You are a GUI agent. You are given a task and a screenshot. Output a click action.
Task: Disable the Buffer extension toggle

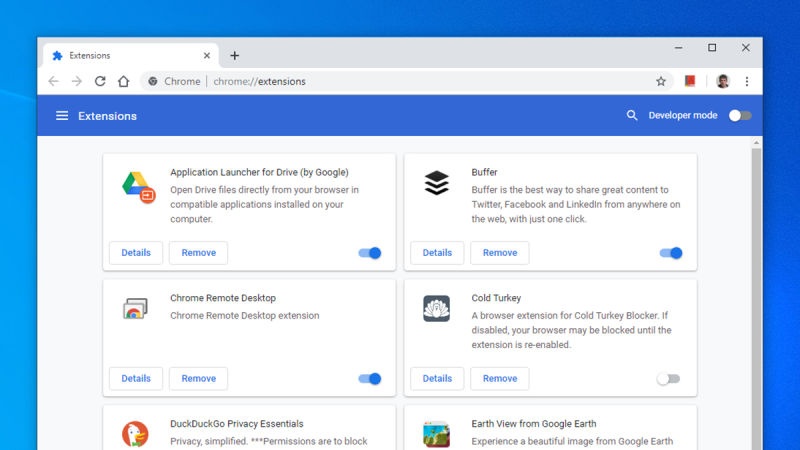point(671,253)
